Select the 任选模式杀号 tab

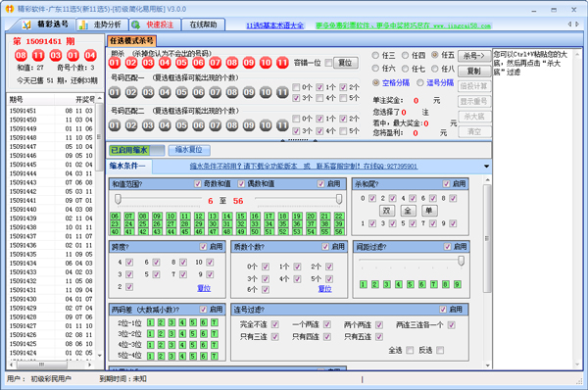click(131, 40)
